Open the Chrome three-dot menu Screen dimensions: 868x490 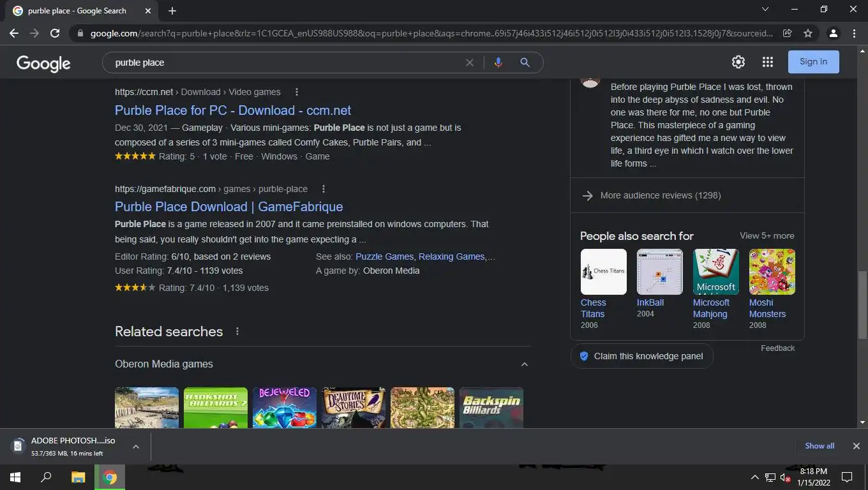pos(855,33)
